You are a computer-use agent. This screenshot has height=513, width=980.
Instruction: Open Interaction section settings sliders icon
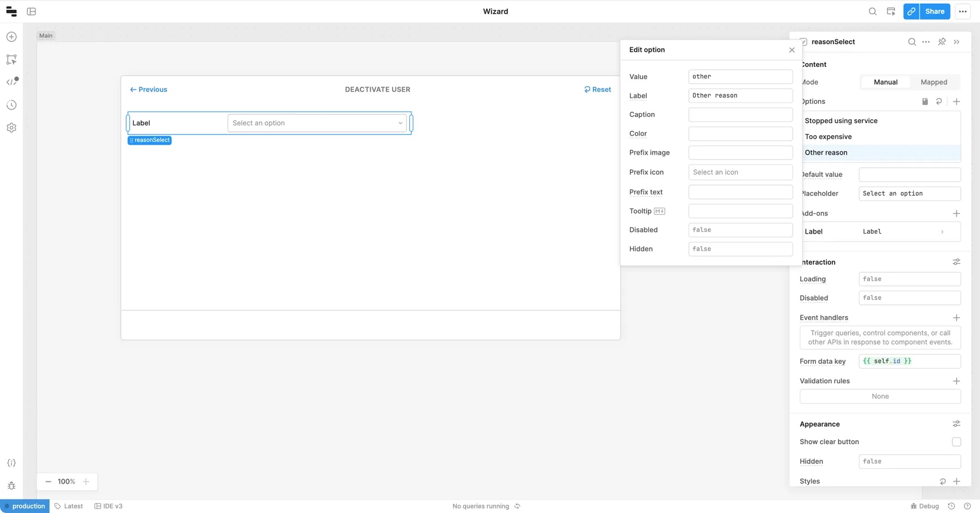957,262
